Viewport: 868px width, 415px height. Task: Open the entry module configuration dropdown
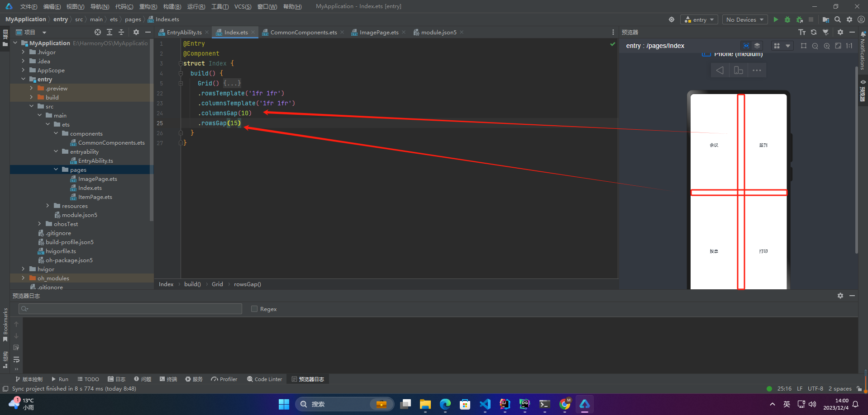(699, 19)
